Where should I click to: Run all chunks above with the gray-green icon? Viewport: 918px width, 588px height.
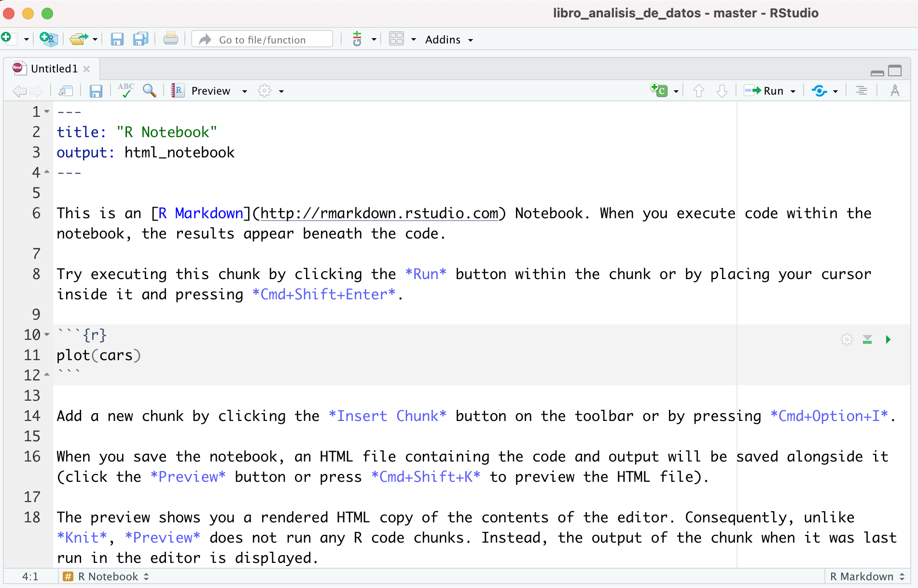pos(867,339)
